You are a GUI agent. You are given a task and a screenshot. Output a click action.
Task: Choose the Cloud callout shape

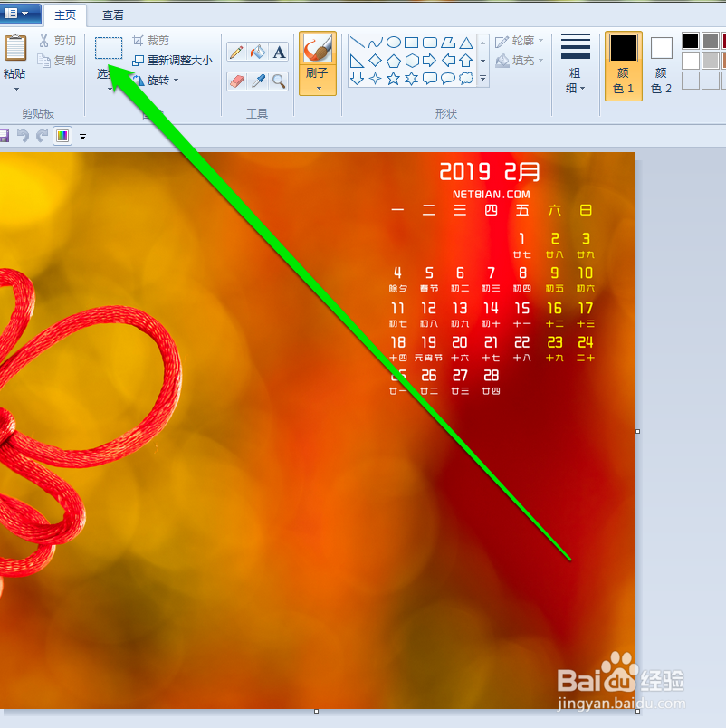coord(466,78)
